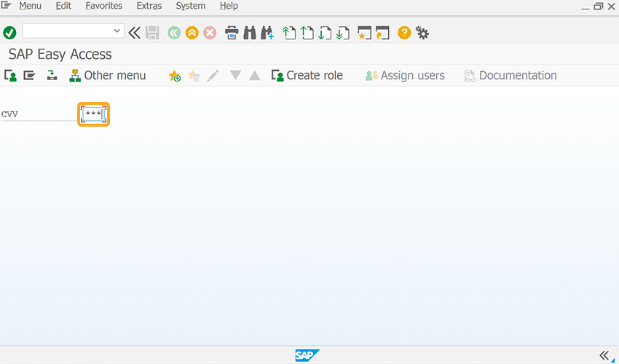Open the transaction command field dropdown
Screen dimensions: 619x364
(117, 31)
